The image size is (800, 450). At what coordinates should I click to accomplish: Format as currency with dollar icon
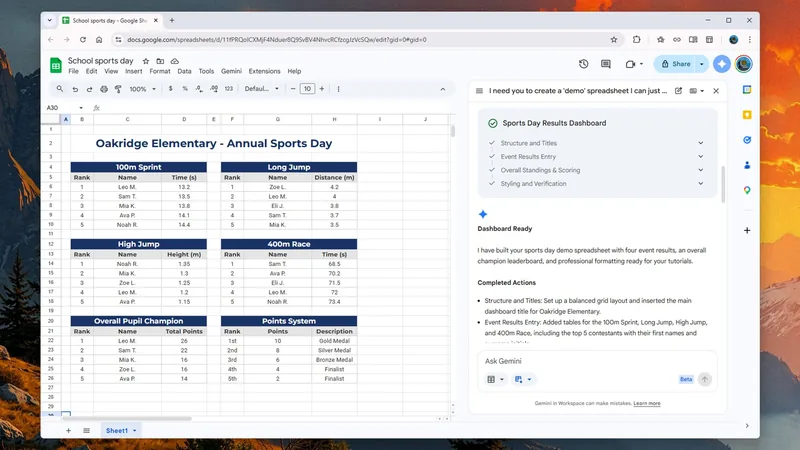171,89
